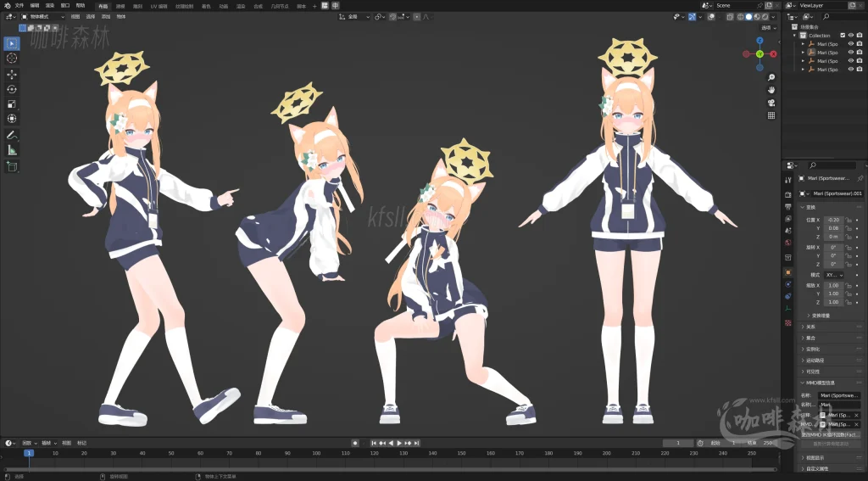Hide Collection using its eye icon
Image resolution: width=868 pixels, height=481 pixels.
[851, 36]
